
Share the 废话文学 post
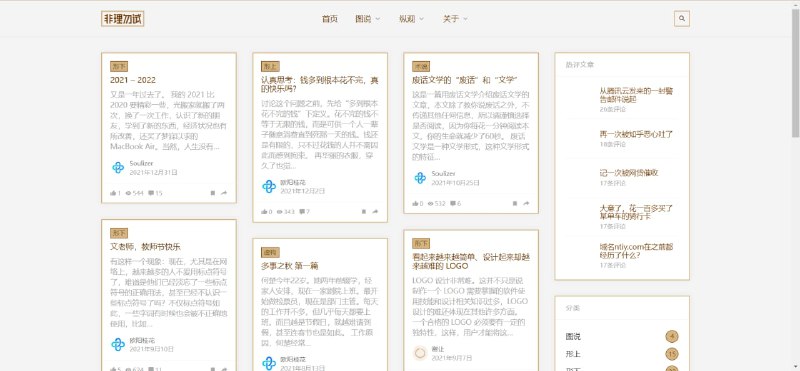(x=526, y=204)
